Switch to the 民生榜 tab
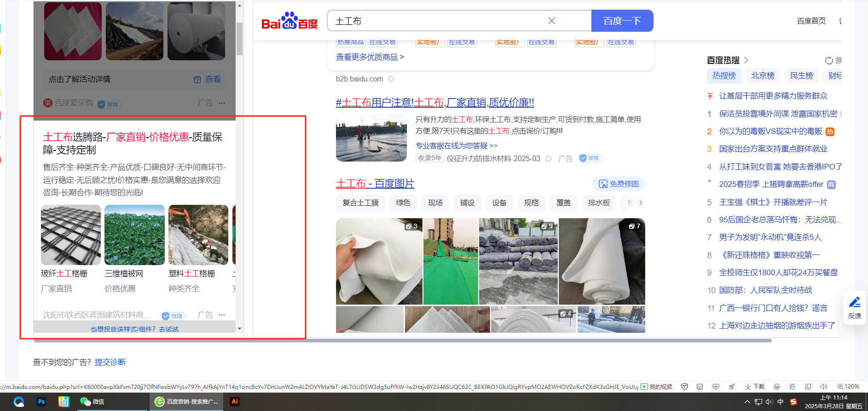The image size is (868, 411). [801, 75]
